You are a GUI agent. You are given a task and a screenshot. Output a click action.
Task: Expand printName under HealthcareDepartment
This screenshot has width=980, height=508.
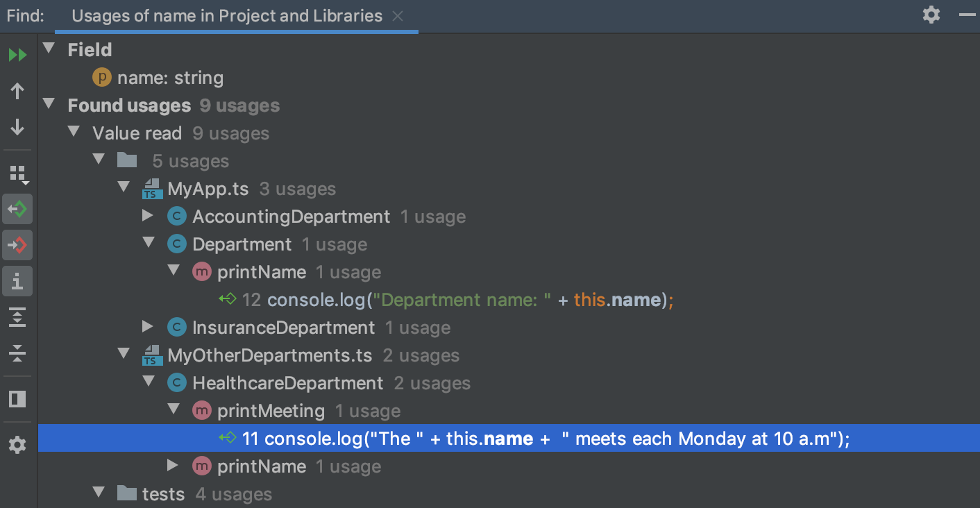click(x=173, y=466)
